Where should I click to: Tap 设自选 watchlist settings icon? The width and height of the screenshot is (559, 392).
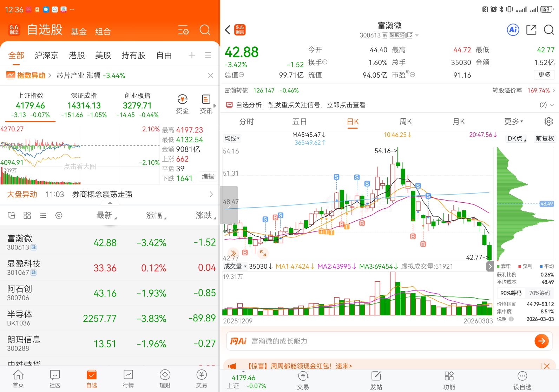coord(522,380)
